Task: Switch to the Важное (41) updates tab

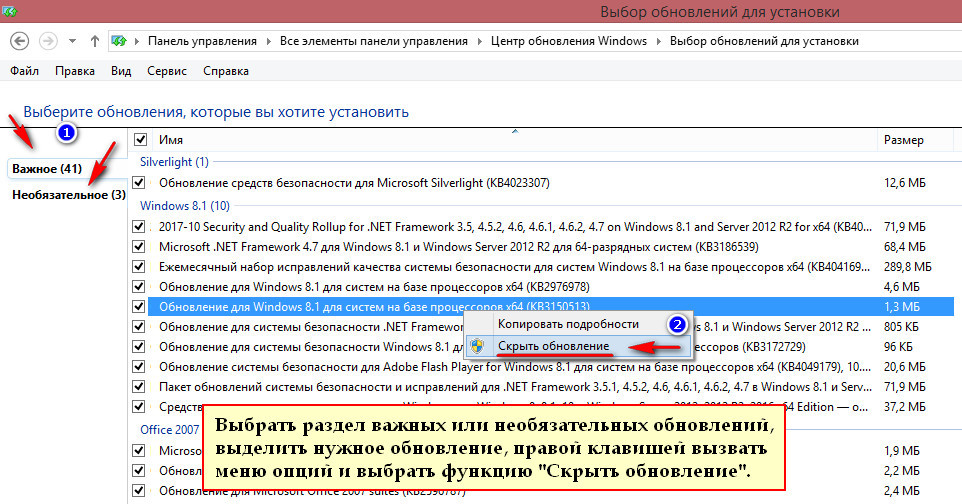Action: [x=47, y=168]
